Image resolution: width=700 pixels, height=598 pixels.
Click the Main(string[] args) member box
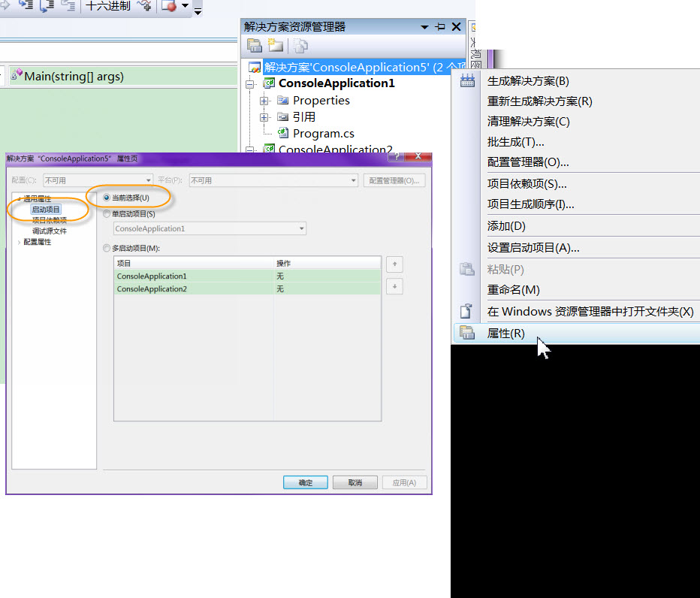pyautogui.click(x=124, y=76)
